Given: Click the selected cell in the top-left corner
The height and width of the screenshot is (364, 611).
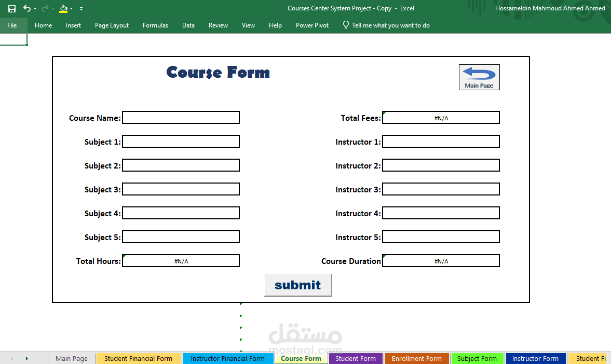Looking at the screenshot, I should pos(13,39).
